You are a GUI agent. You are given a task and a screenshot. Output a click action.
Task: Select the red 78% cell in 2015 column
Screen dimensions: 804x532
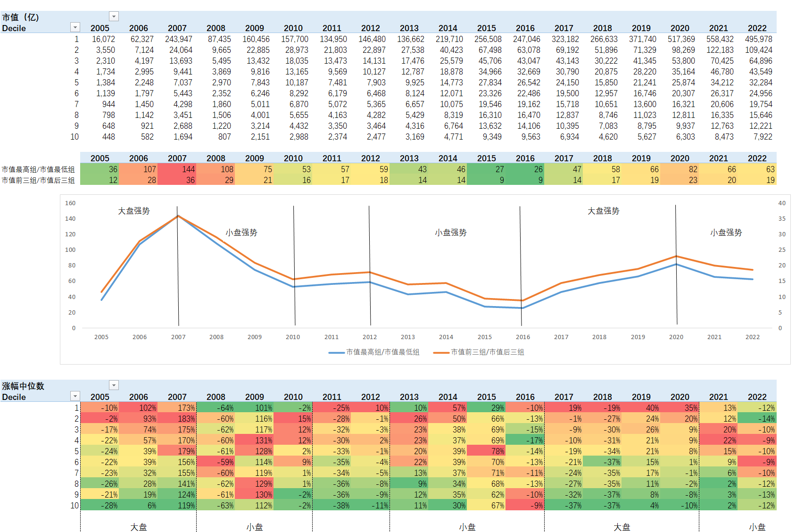[x=486, y=451]
